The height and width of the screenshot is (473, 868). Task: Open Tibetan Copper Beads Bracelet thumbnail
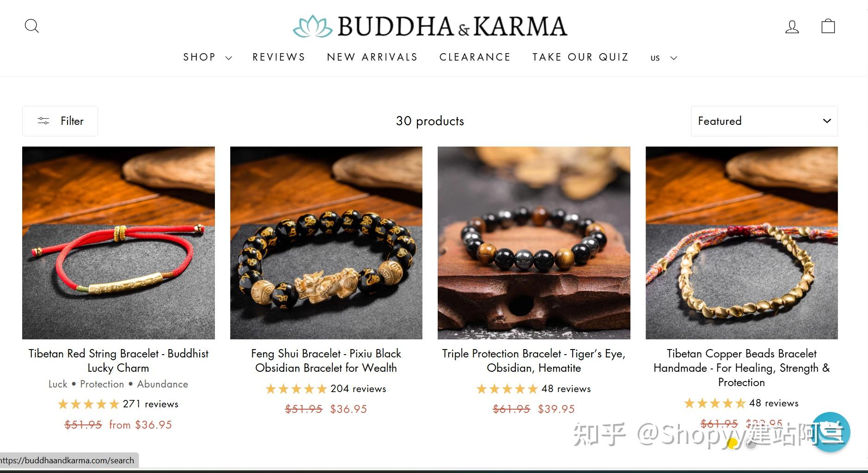pyautogui.click(x=741, y=243)
